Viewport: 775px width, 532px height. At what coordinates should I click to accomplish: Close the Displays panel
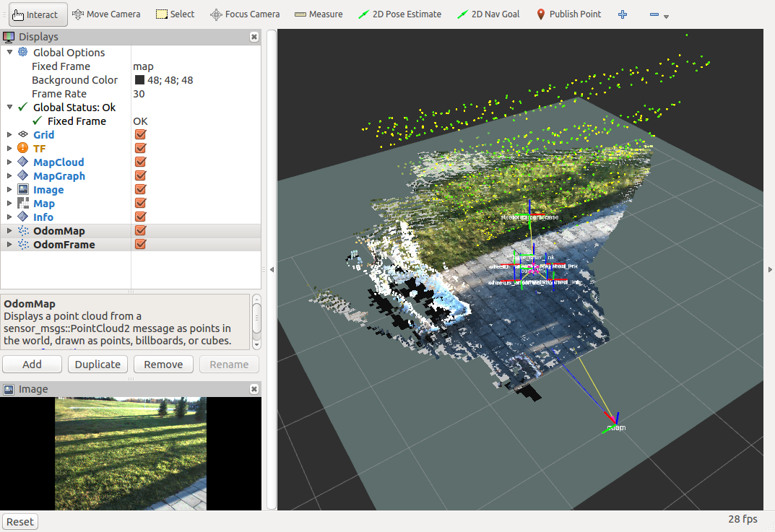(254, 37)
